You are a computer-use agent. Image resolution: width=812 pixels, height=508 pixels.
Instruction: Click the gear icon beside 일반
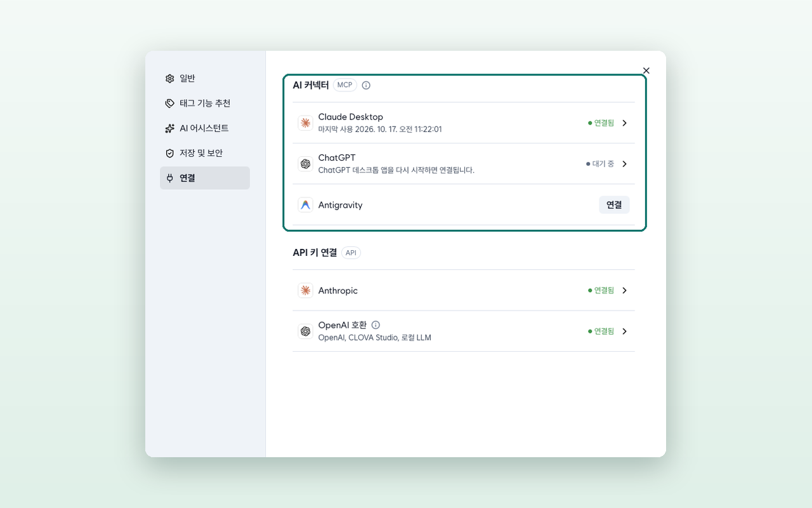(x=169, y=79)
